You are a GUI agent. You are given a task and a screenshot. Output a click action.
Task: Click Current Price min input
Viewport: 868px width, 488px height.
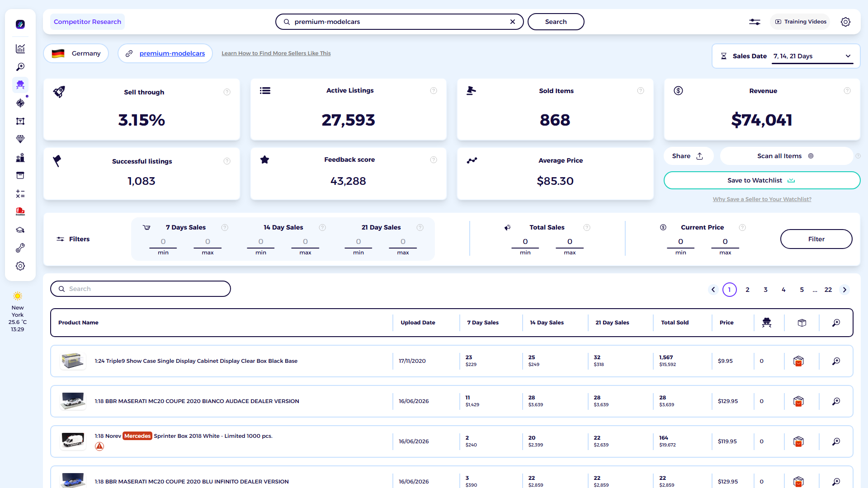tap(680, 242)
